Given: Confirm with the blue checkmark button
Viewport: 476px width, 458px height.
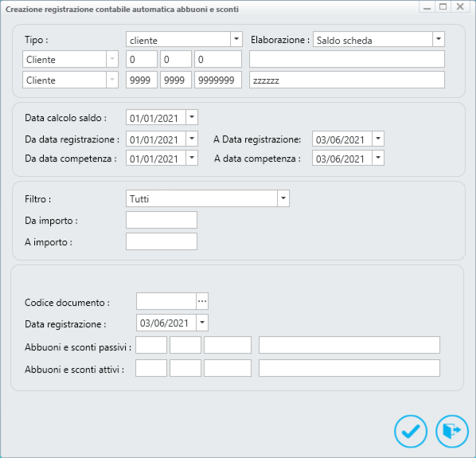Looking at the screenshot, I should [411, 431].
